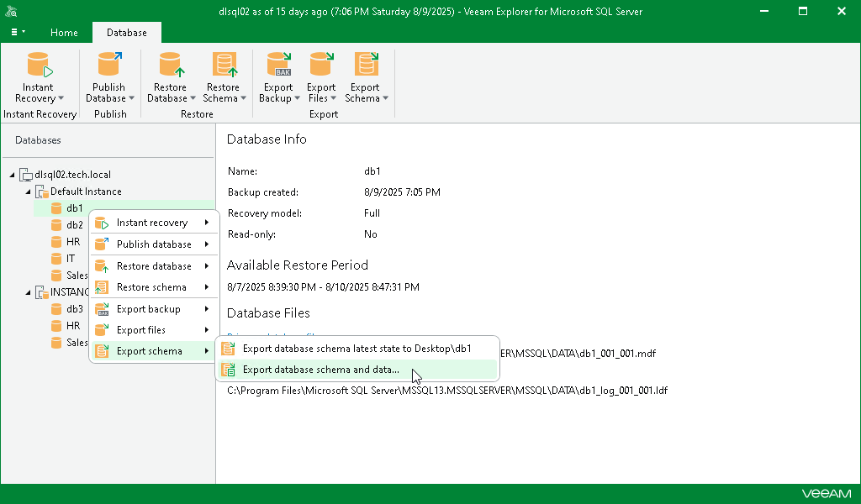The width and height of the screenshot is (861, 504).
Task: Switch to the Home tab
Action: (64, 33)
